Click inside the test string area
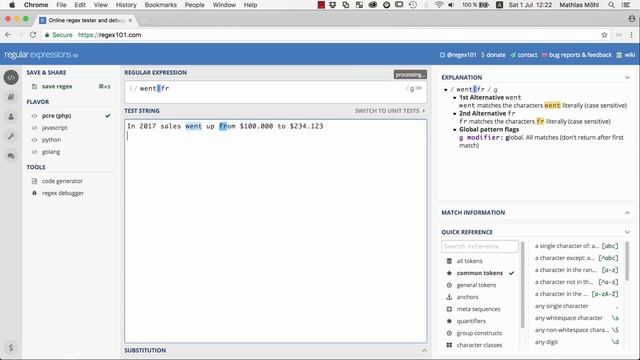640x360 pixels. [276, 231]
